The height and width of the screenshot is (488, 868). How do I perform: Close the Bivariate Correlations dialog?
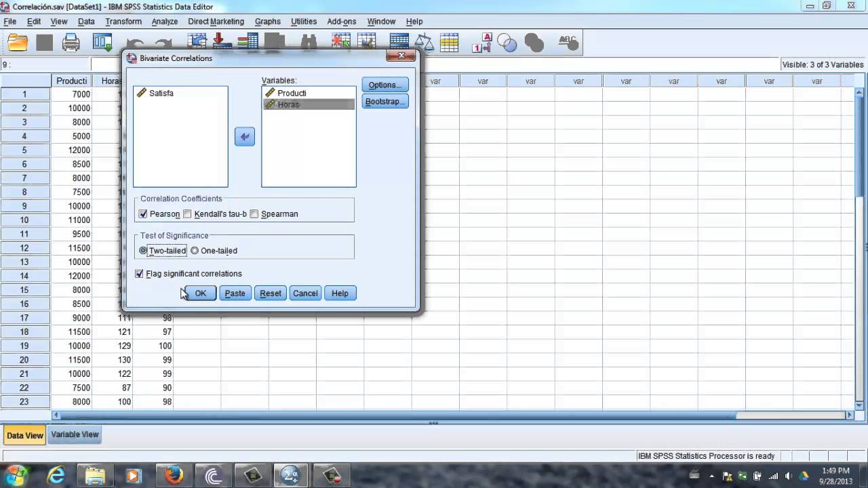(x=401, y=56)
